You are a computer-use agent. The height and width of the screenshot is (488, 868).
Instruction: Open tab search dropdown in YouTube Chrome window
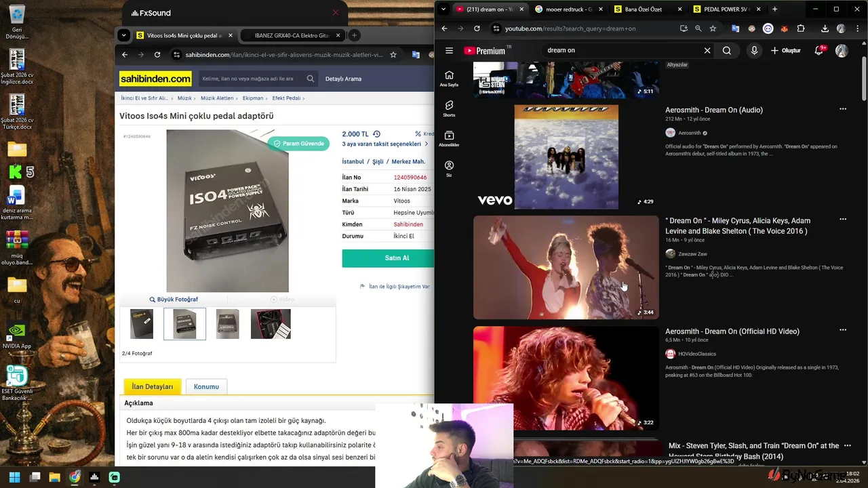click(443, 9)
